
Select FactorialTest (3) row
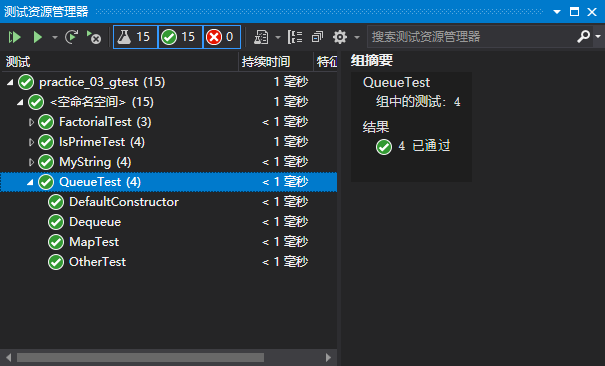[169, 122]
